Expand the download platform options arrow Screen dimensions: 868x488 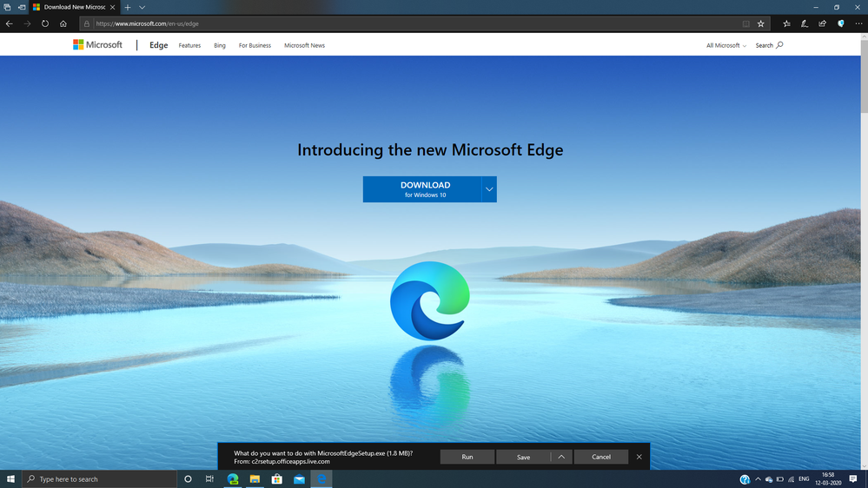coord(489,189)
